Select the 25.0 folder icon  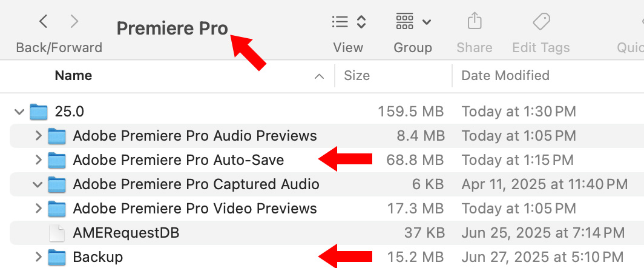39,112
